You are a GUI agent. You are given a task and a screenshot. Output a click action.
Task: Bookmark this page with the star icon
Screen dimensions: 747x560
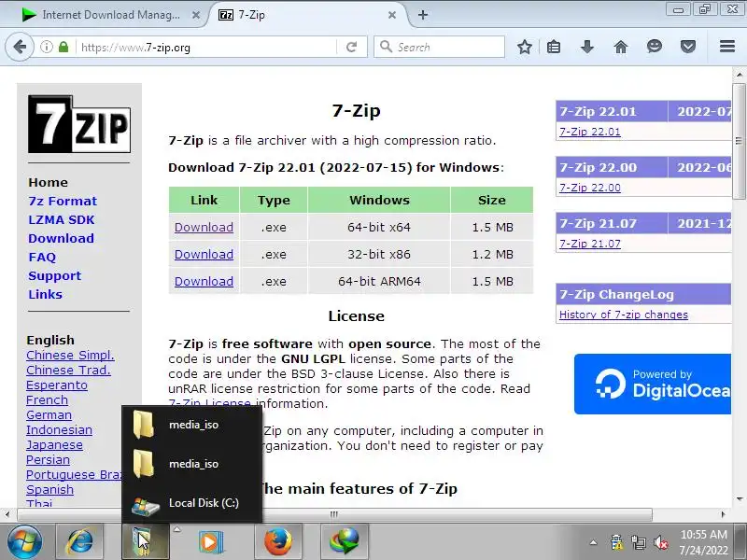[525, 47]
